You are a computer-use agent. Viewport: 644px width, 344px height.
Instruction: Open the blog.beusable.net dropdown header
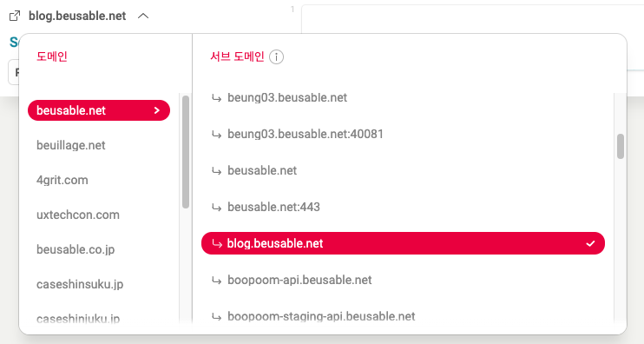click(x=77, y=16)
